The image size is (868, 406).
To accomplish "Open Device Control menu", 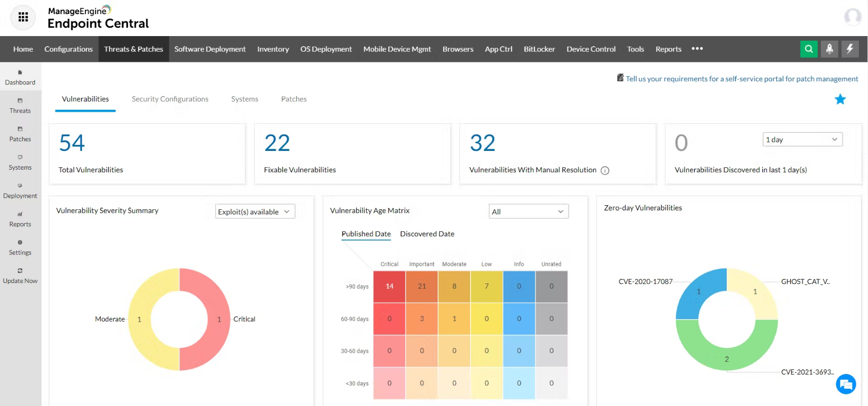I will 591,49.
